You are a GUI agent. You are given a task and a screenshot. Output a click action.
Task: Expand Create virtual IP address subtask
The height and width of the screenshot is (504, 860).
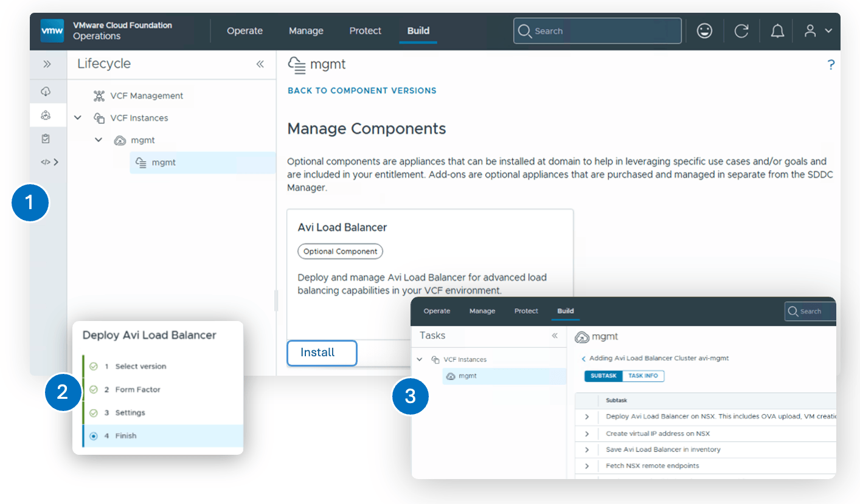(587, 433)
